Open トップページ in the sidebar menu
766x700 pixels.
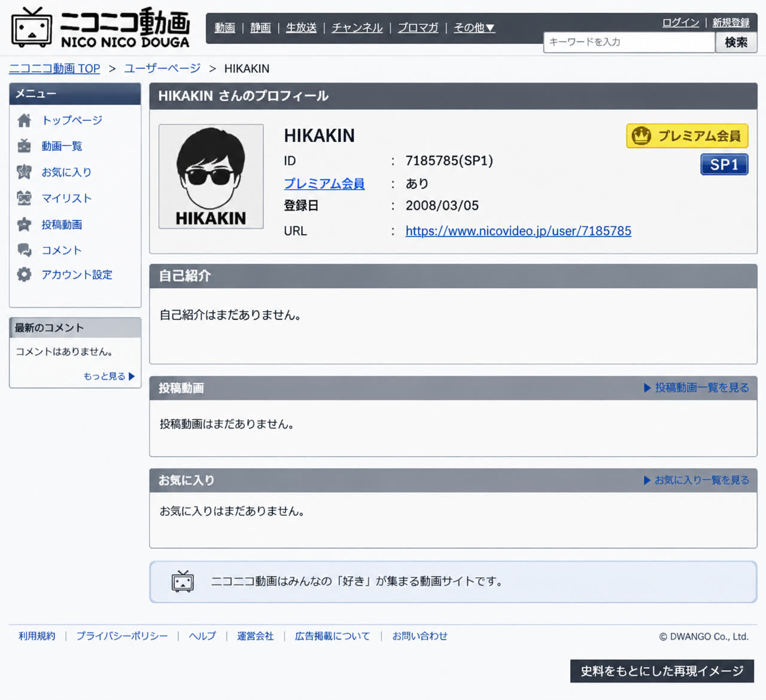[x=72, y=120]
